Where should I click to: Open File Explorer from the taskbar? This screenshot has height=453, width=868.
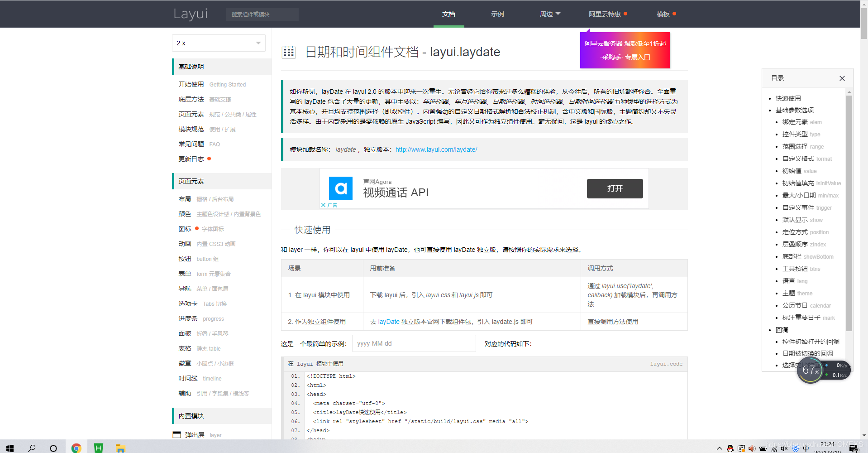120,448
